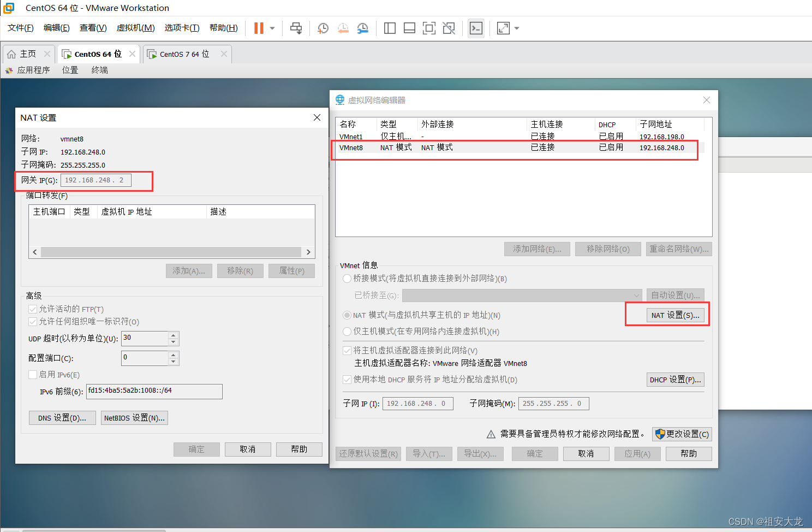Image resolution: width=812 pixels, height=532 pixels.
Task: Increase UDP timeout with up arrow
Action: point(174,335)
